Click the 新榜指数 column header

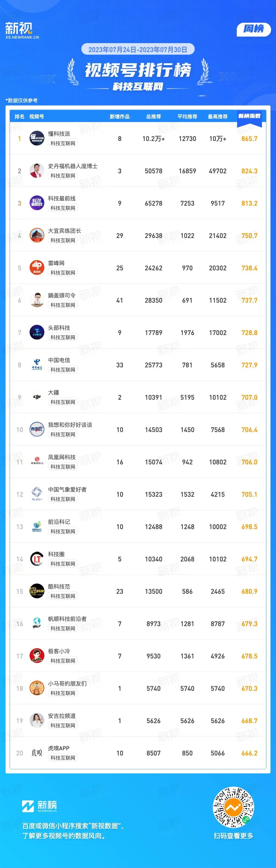(x=249, y=116)
